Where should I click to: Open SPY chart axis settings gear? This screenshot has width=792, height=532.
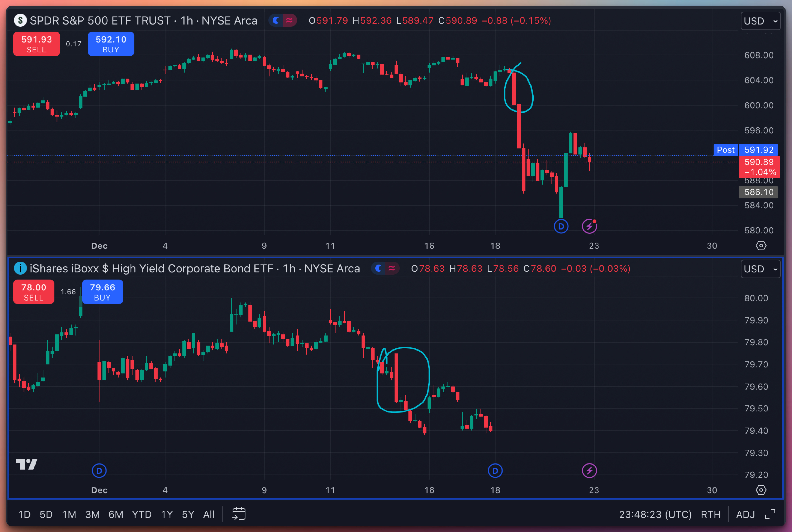coord(761,246)
